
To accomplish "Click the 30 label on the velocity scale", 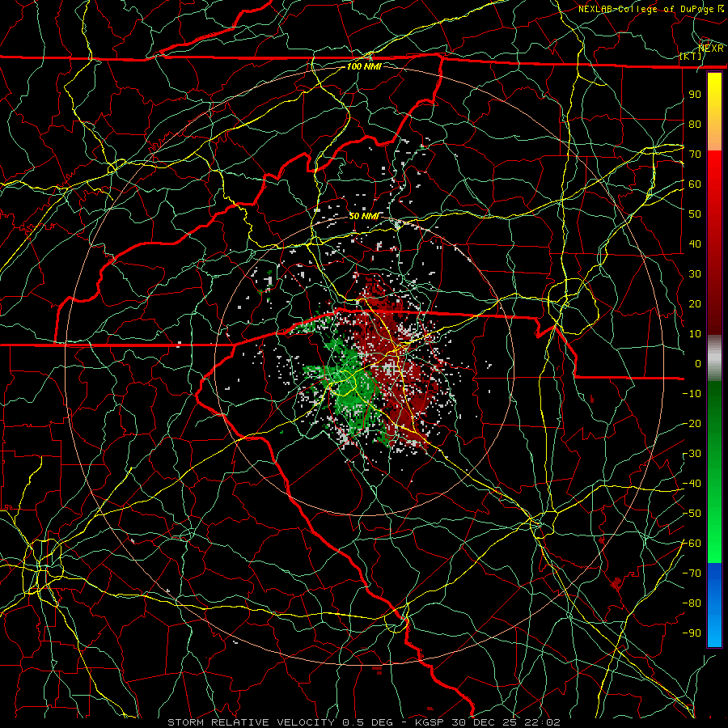I will [695, 274].
